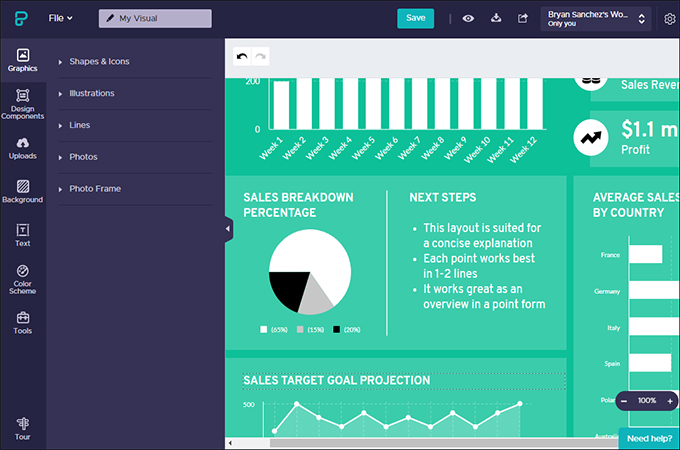This screenshot has height=450, width=680.
Task: Open the Graphics sidebar panel
Action: (23, 60)
